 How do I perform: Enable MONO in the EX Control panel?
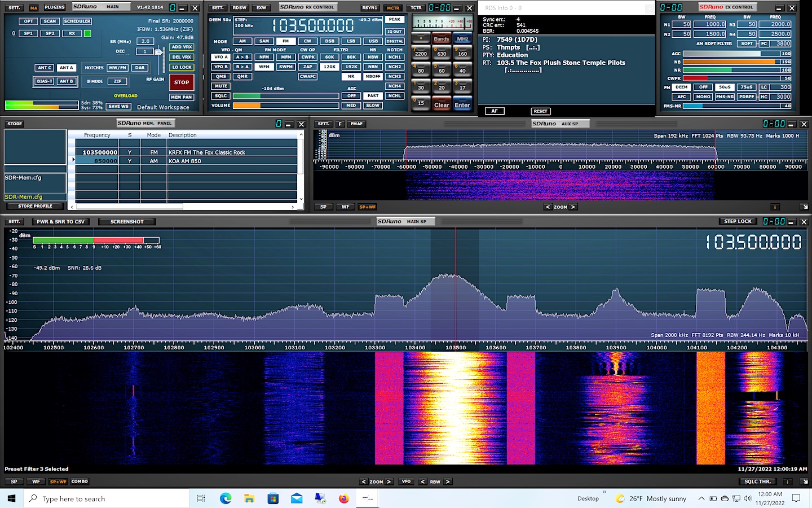click(703, 97)
